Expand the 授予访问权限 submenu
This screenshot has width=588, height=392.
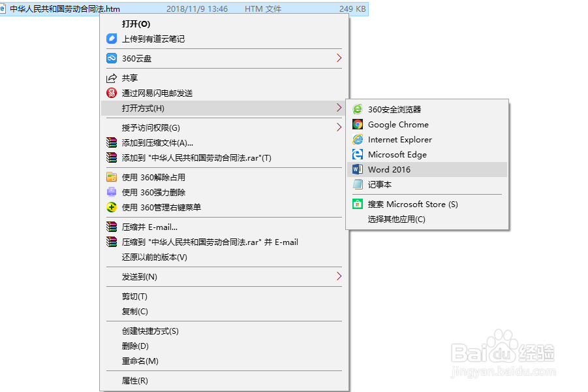[x=339, y=127]
